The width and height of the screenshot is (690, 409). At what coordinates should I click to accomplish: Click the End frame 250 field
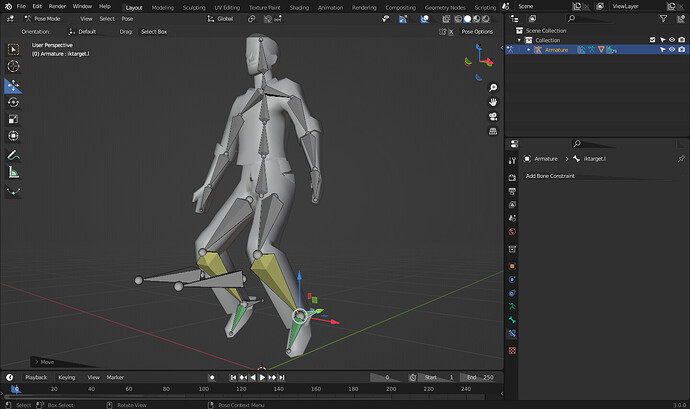point(480,377)
